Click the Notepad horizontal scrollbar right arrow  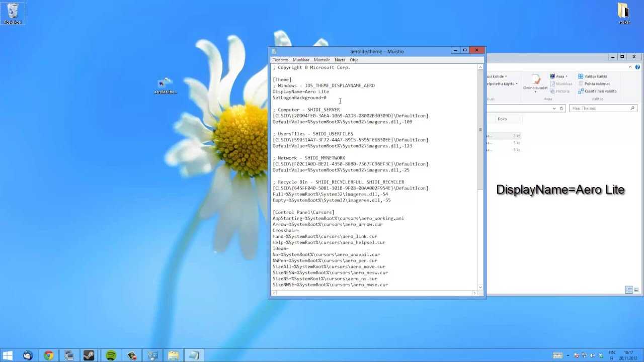point(474,293)
